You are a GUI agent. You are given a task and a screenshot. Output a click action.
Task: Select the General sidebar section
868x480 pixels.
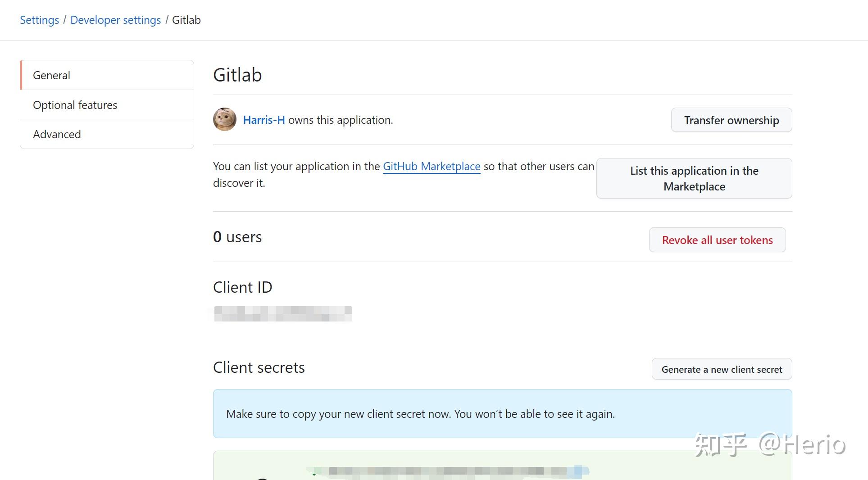[51, 75]
